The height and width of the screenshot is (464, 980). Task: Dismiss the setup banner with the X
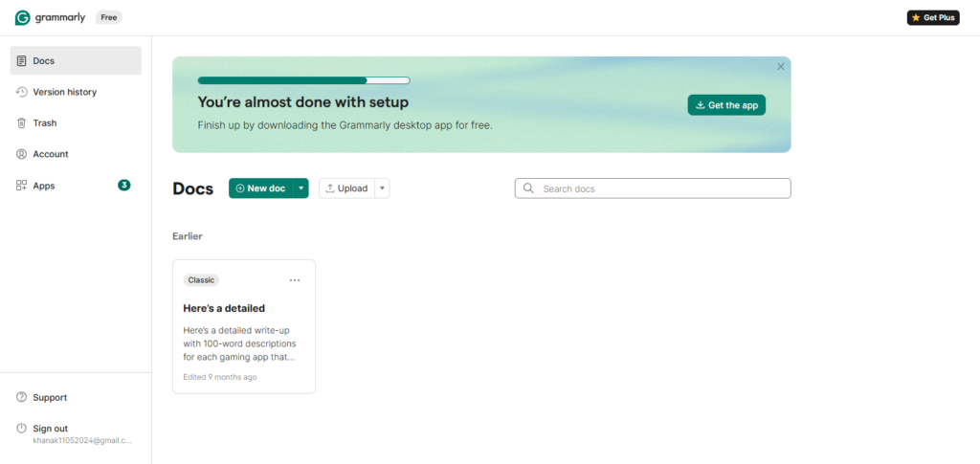click(x=781, y=67)
